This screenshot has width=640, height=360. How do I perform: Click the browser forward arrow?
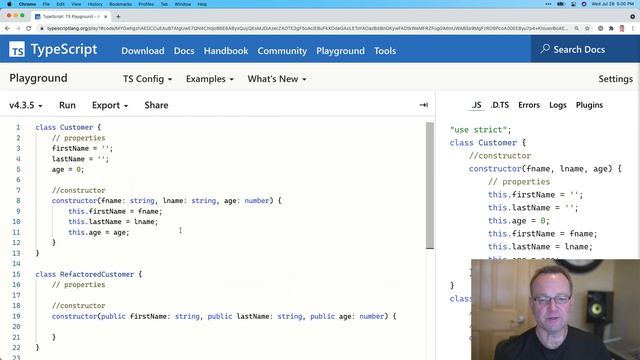pos(18,28)
